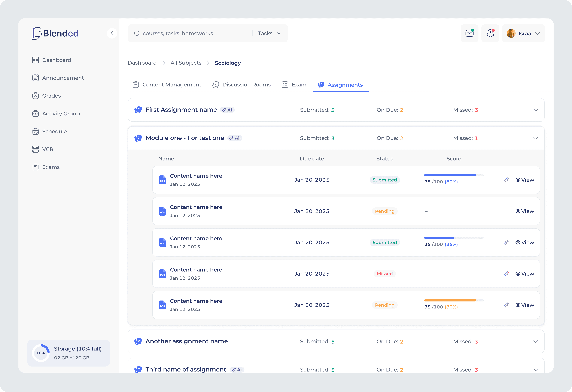This screenshot has height=392, width=572.
Task: View the submitted assignment scored 75/100
Action: coord(525,180)
